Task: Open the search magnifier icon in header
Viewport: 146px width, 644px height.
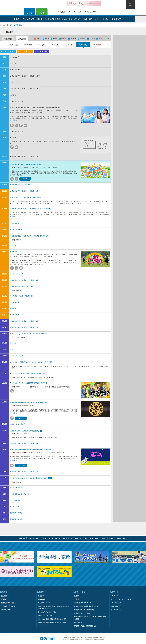Action: [130, 5]
